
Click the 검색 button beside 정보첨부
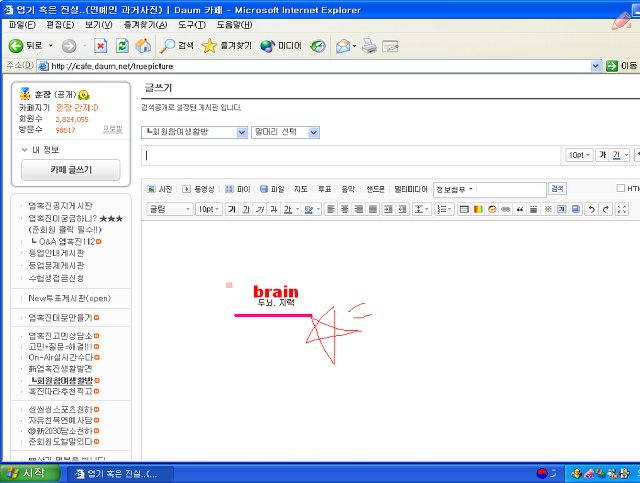(557, 189)
